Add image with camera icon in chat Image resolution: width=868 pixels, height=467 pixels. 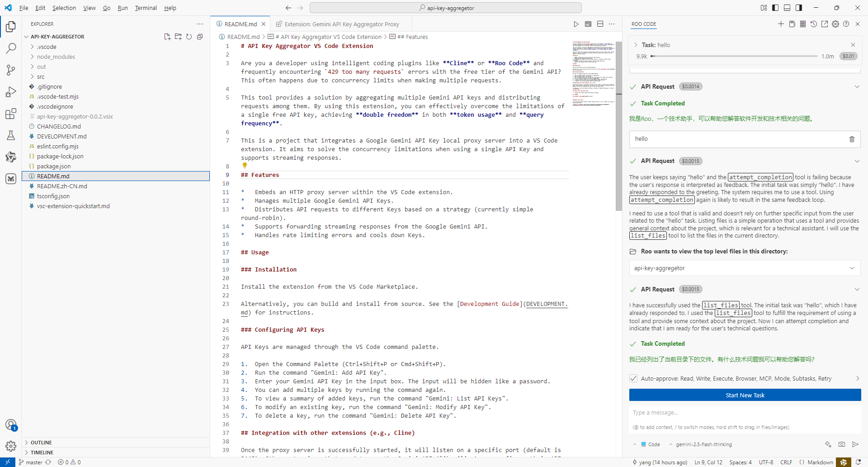pyautogui.click(x=842, y=444)
